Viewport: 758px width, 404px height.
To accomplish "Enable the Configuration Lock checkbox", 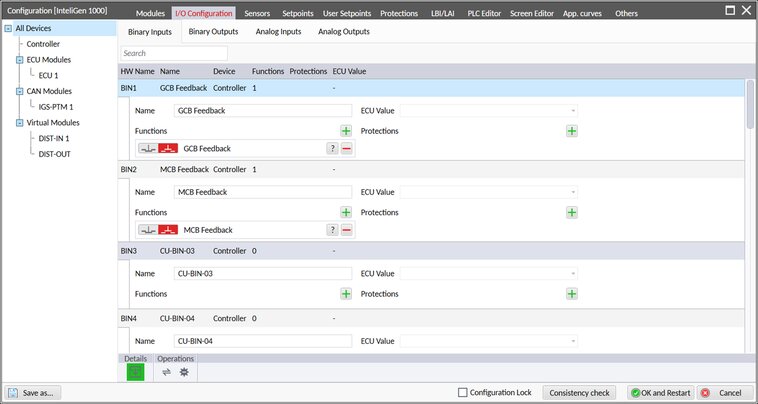I will [463, 393].
